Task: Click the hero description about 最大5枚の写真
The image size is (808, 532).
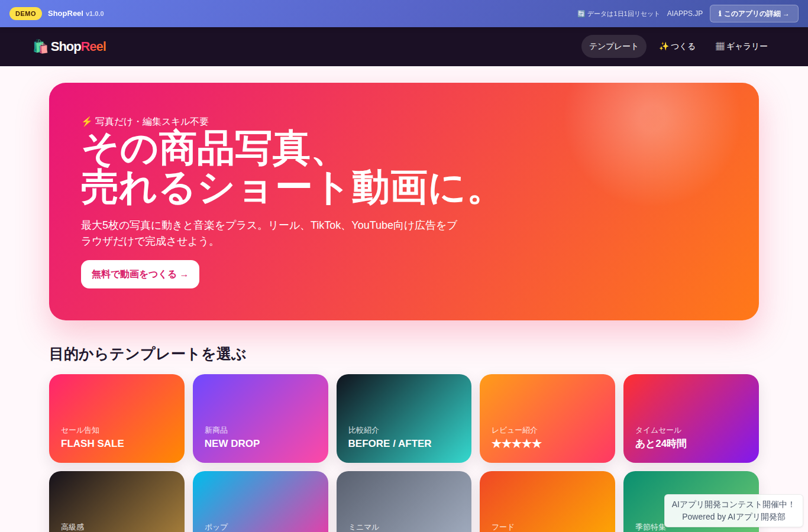Action: tap(269, 233)
